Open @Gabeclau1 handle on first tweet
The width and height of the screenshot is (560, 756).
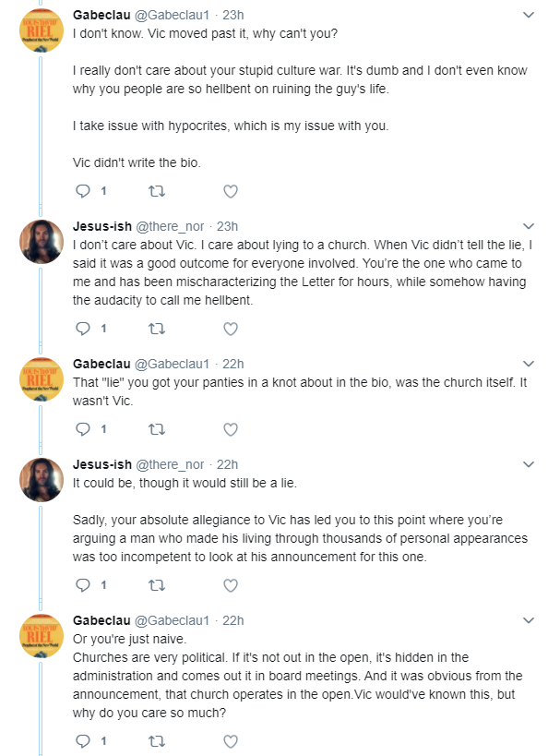tap(172, 15)
